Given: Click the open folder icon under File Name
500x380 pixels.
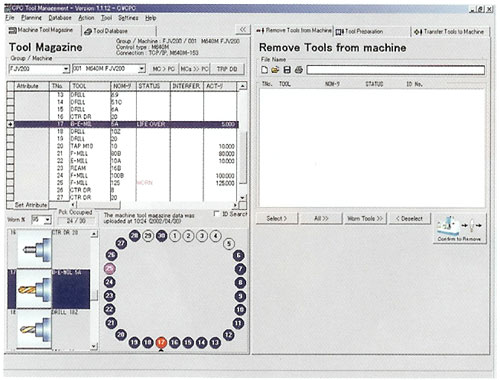Looking at the screenshot, I should click(x=275, y=70).
